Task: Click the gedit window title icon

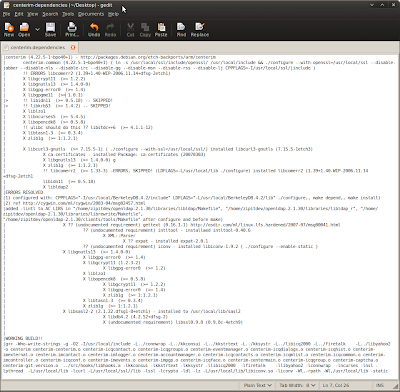Action: 6,5
